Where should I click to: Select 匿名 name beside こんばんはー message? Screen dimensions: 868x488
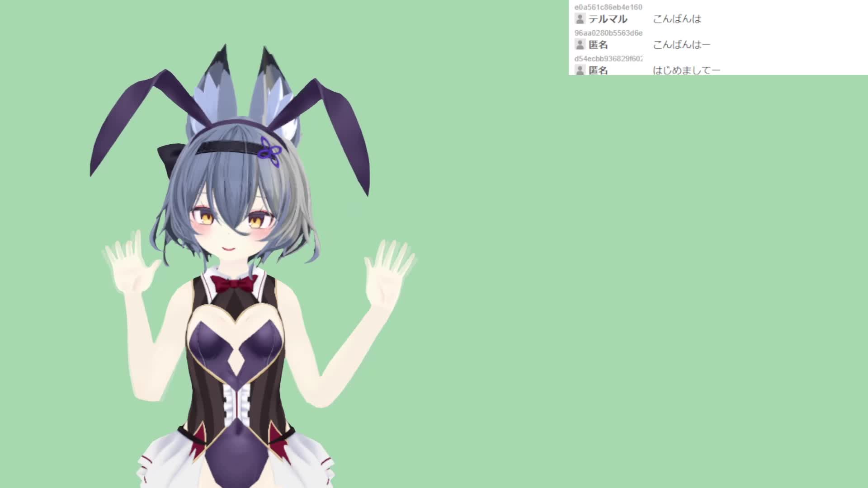click(x=598, y=44)
